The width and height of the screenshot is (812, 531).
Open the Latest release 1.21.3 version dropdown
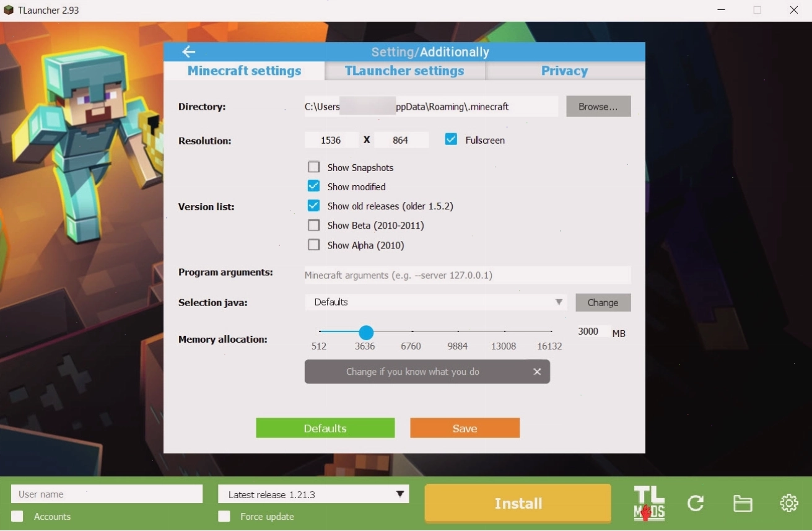[313, 494]
